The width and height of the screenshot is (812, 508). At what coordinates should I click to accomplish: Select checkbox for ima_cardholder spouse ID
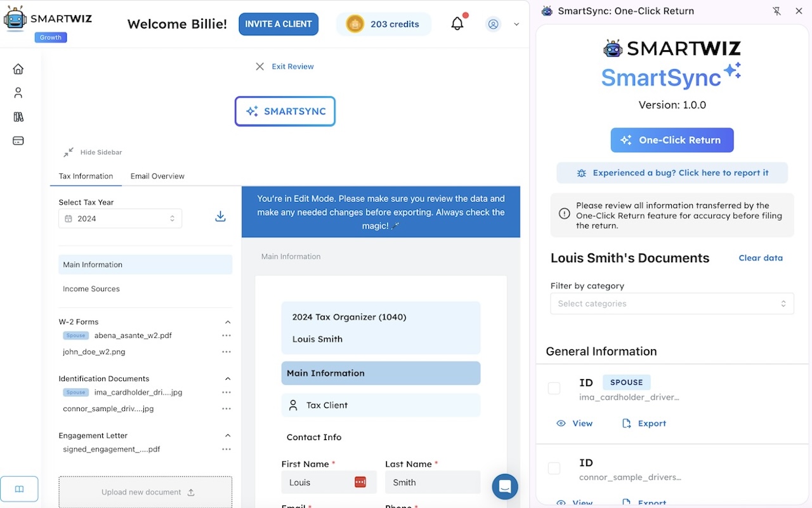click(x=554, y=388)
